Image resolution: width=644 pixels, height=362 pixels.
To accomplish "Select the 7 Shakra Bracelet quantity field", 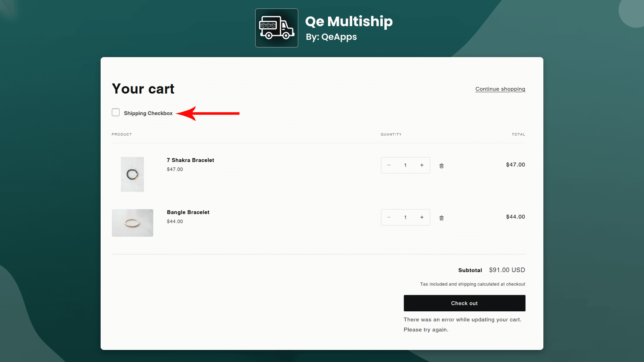I will pyautogui.click(x=405, y=165).
